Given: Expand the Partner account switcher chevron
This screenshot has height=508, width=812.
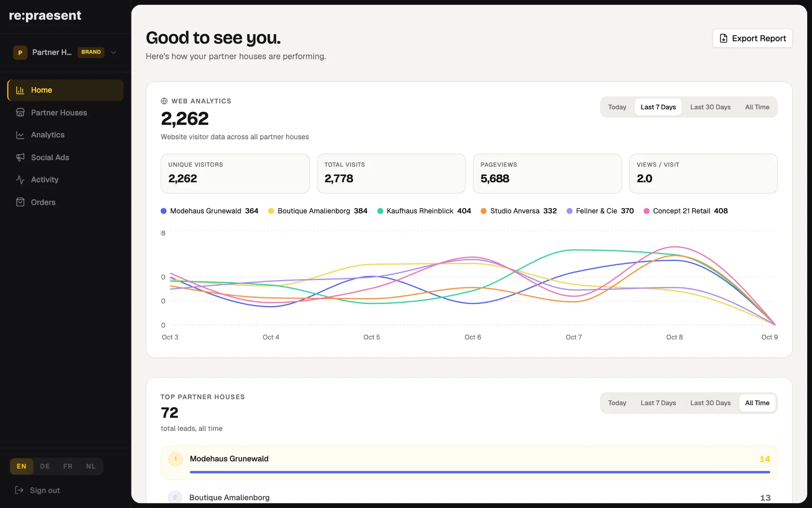Looking at the screenshot, I should click(114, 52).
